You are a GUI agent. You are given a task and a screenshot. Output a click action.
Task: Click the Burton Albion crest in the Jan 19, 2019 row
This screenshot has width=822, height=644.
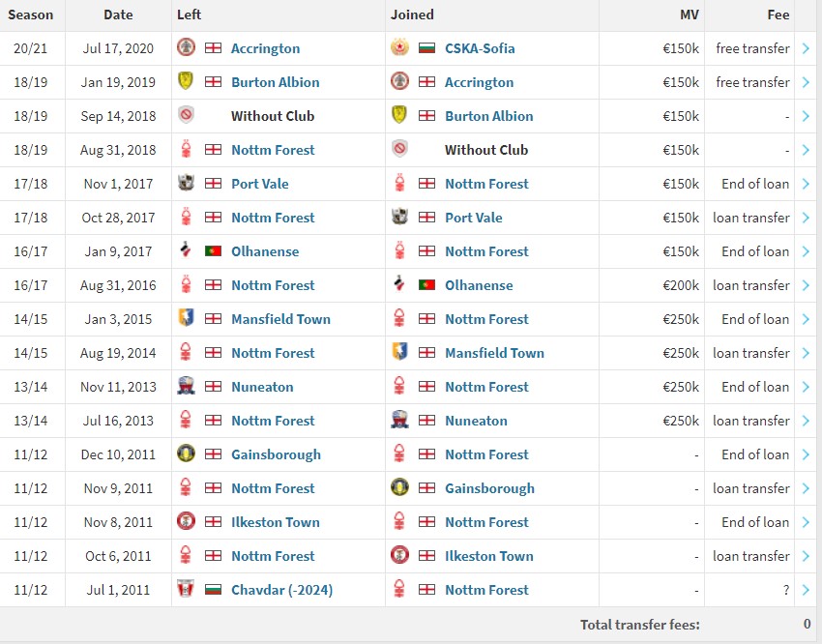coord(187,82)
